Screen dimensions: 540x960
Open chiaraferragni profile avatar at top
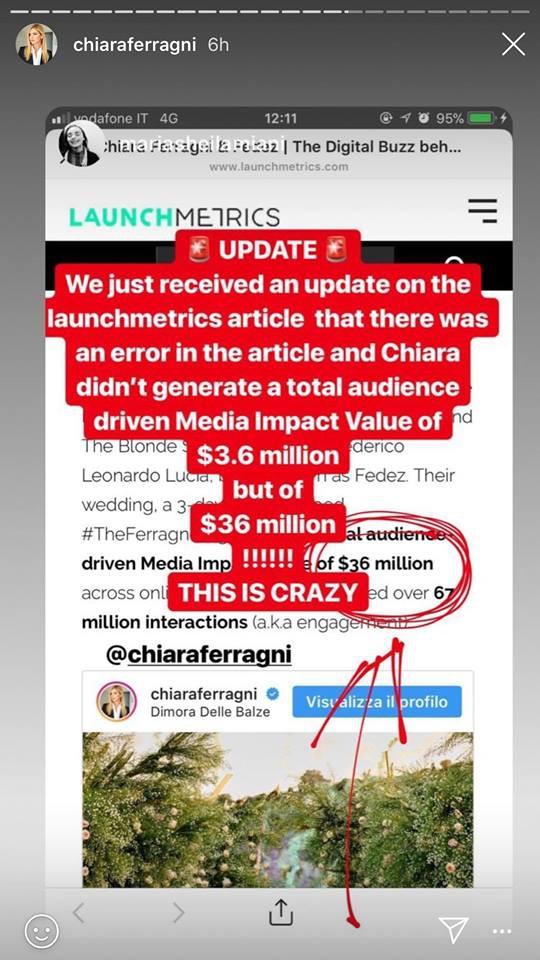coord(37,44)
